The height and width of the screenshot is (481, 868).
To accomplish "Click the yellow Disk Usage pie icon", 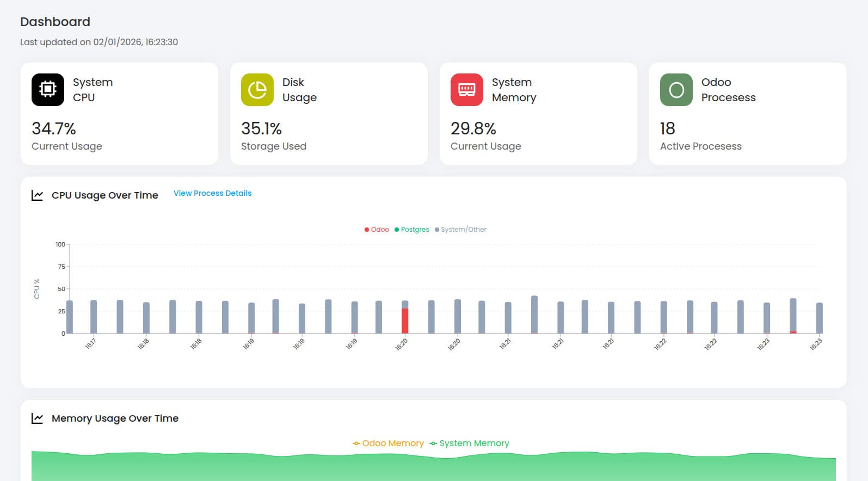I will (x=257, y=90).
